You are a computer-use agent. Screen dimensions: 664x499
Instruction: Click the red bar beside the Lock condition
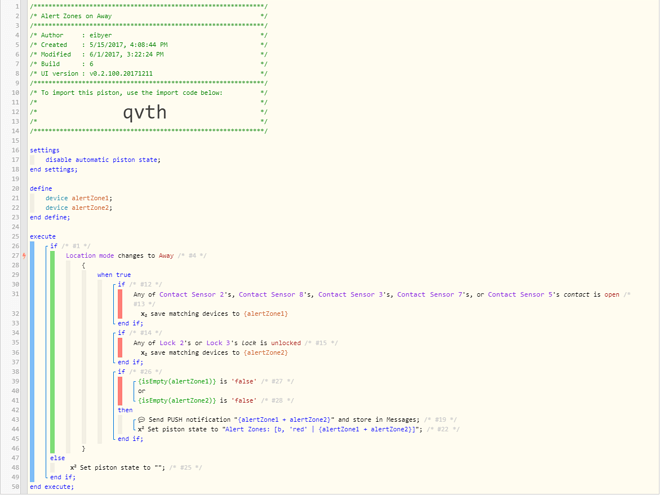pyautogui.click(x=120, y=348)
